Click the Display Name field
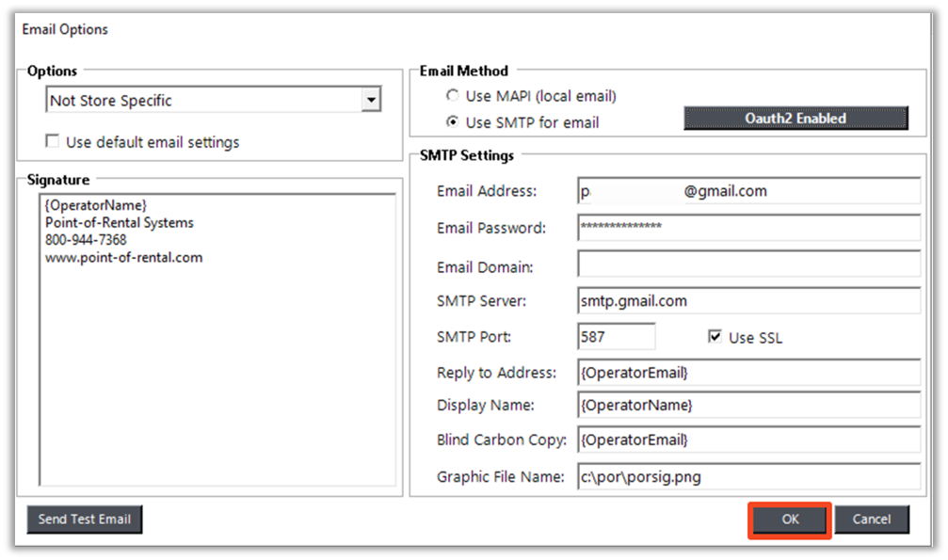 click(748, 405)
